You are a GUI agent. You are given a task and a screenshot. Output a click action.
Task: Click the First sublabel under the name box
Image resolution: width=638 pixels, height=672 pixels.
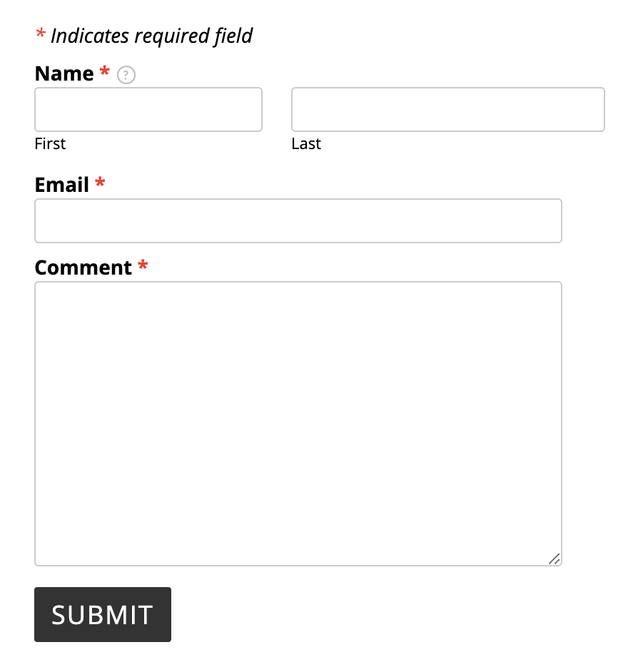tap(50, 143)
